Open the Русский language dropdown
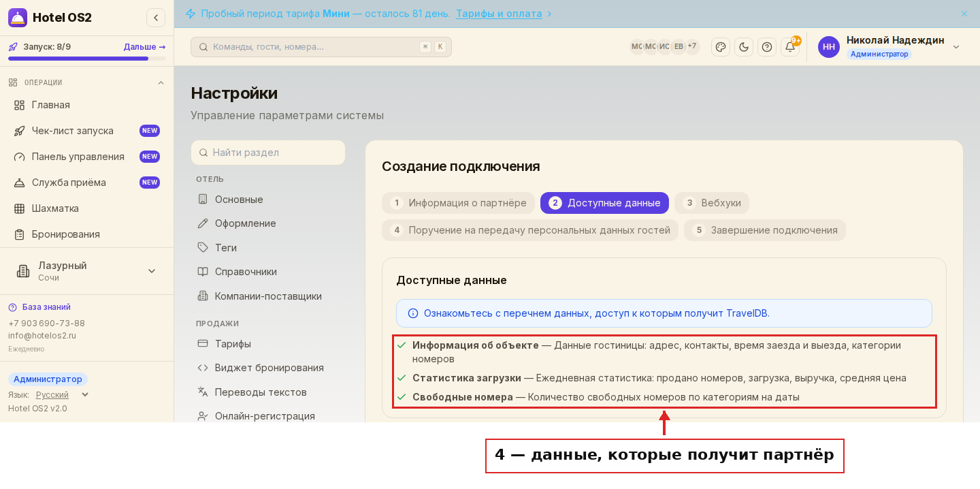Viewport: 980px width, 489px height. 63,395
